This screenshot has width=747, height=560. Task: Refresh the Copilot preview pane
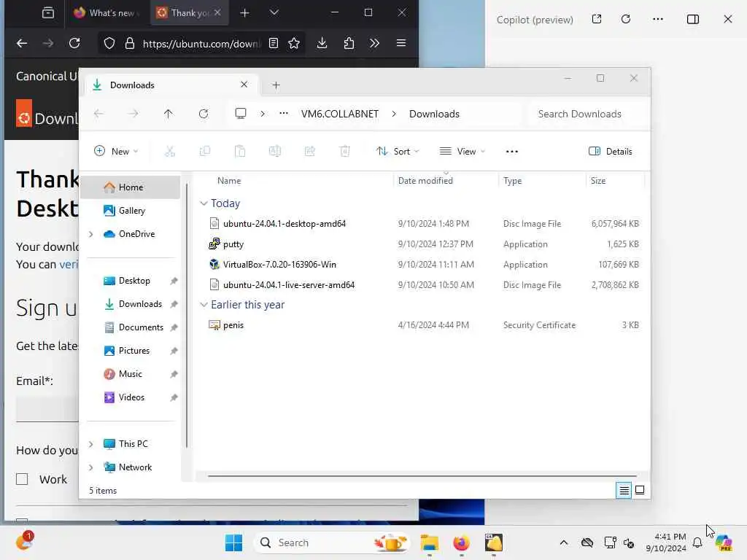point(626,19)
